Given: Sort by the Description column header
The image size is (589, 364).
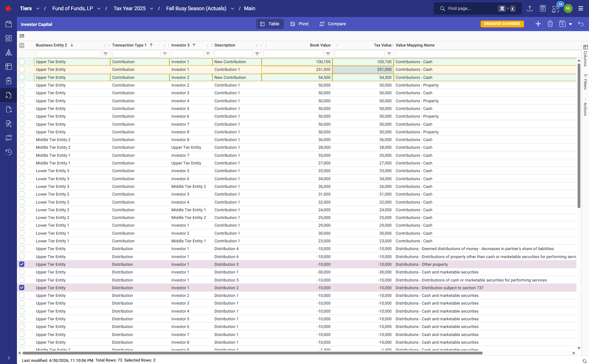Looking at the screenshot, I should coord(225,45).
